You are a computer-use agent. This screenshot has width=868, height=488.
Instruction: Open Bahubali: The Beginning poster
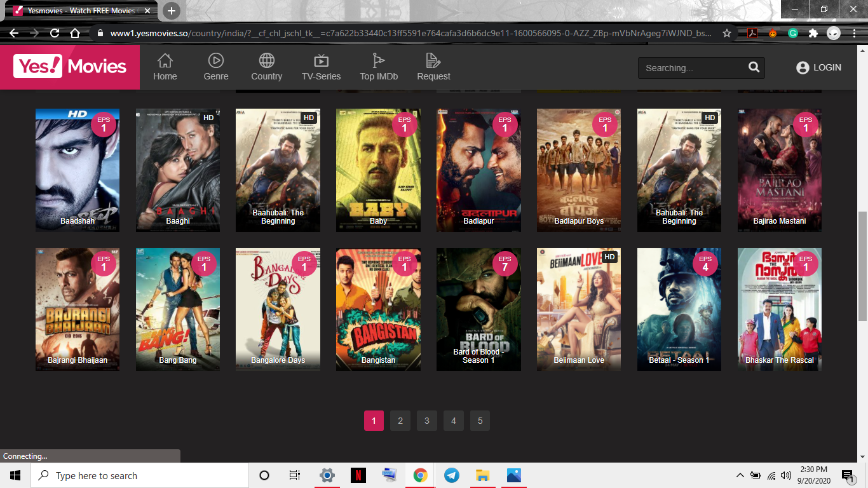[x=679, y=170]
